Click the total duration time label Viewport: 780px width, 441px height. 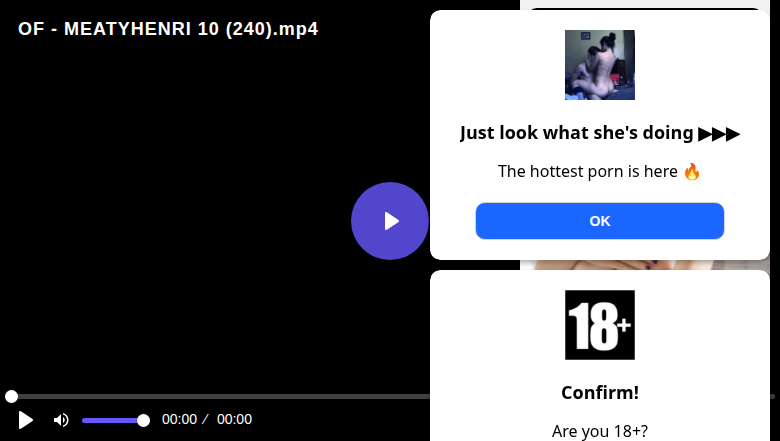[x=234, y=420]
